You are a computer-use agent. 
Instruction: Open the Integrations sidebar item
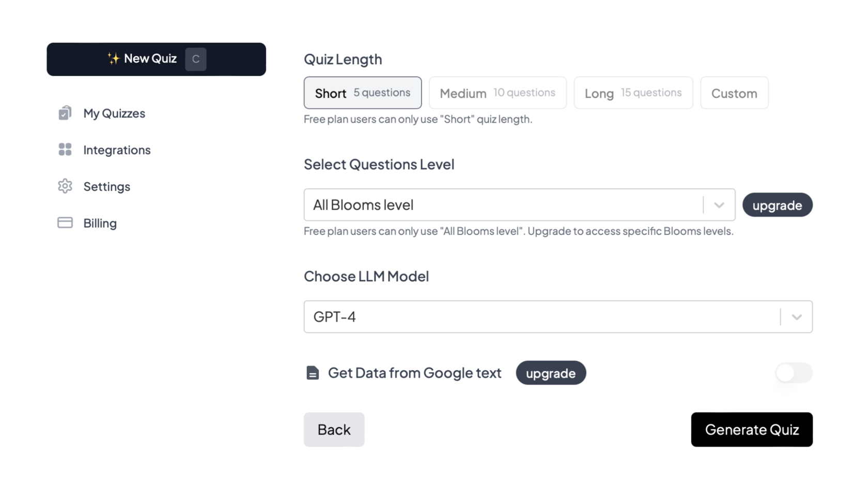pos(104,150)
